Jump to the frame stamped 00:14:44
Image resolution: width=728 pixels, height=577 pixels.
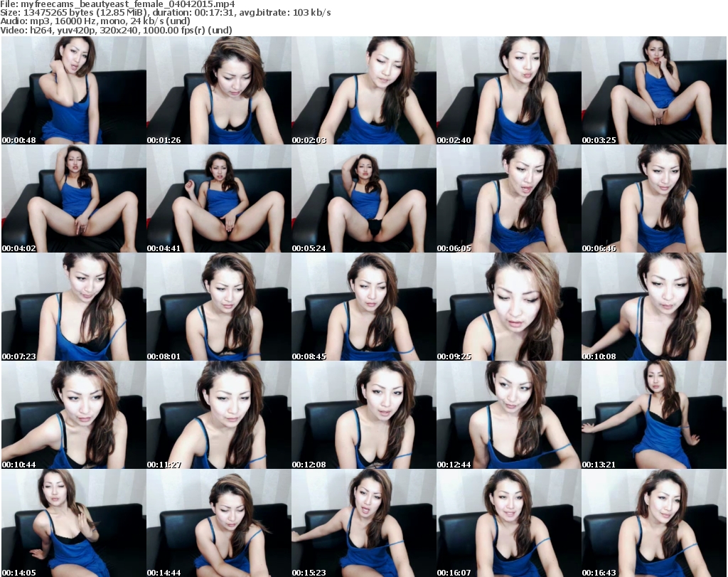[219, 523]
